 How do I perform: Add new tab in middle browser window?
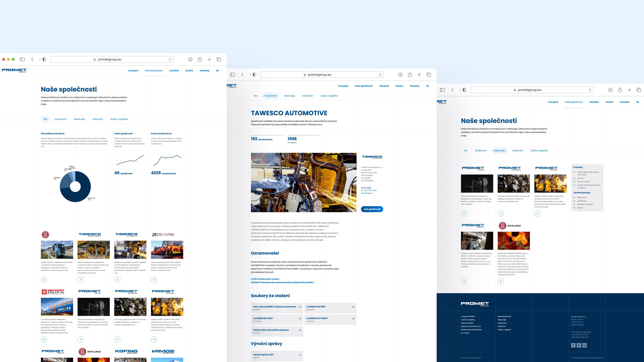pyautogui.click(x=419, y=74)
